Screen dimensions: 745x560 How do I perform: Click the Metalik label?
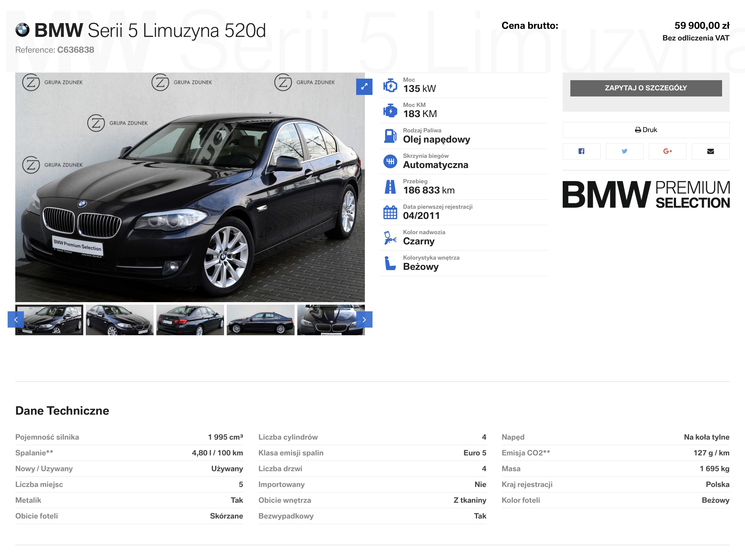click(x=28, y=500)
